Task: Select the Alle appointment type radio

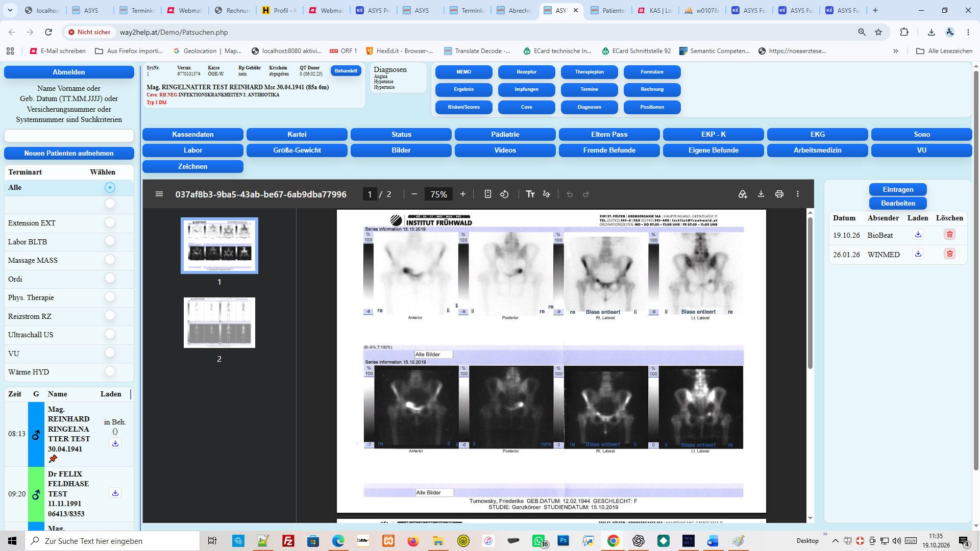Action: 110,188
